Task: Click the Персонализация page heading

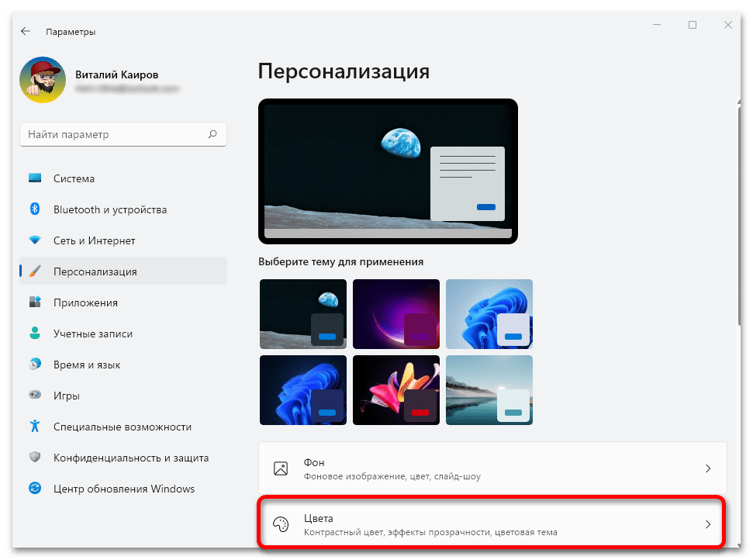Action: point(344,71)
